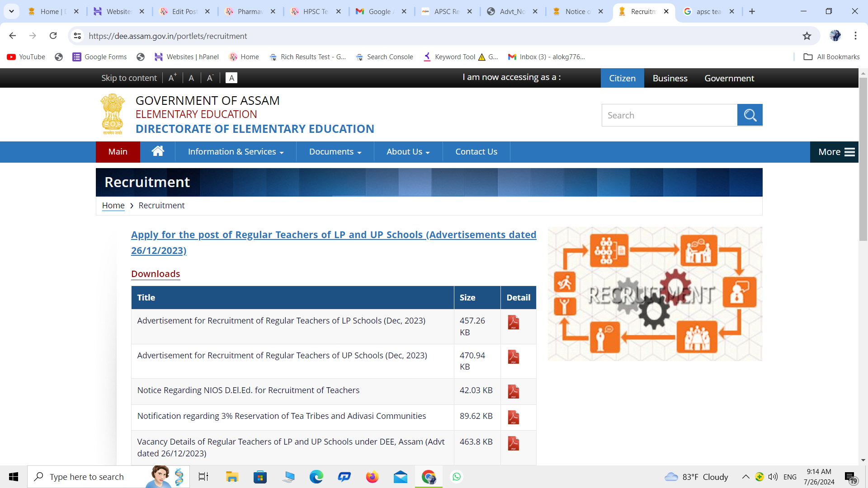The width and height of the screenshot is (868, 488).
Task: Open PDF for LP Schools advertisement
Action: [514, 322]
